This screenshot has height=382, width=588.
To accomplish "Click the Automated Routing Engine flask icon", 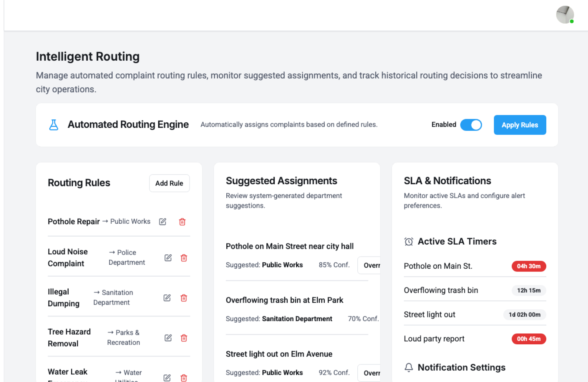I will point(54,125).
